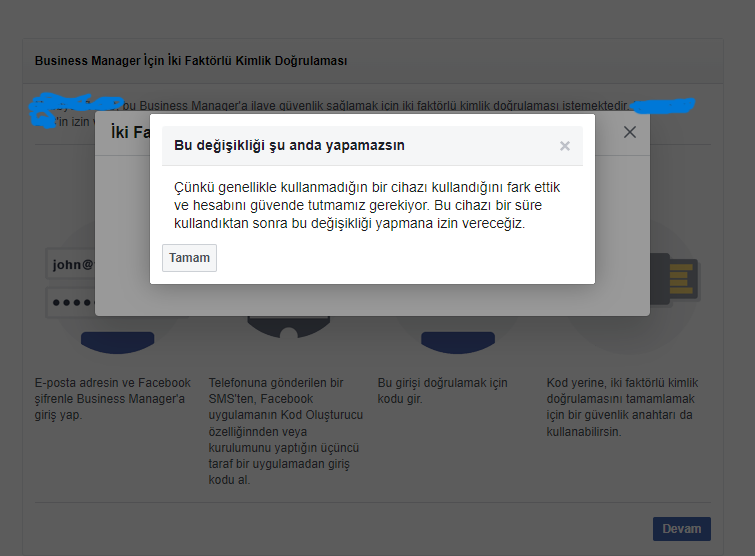Close the İki Faktörlü dialog with X
The image size is (755, 556).
tap(630, 132)
